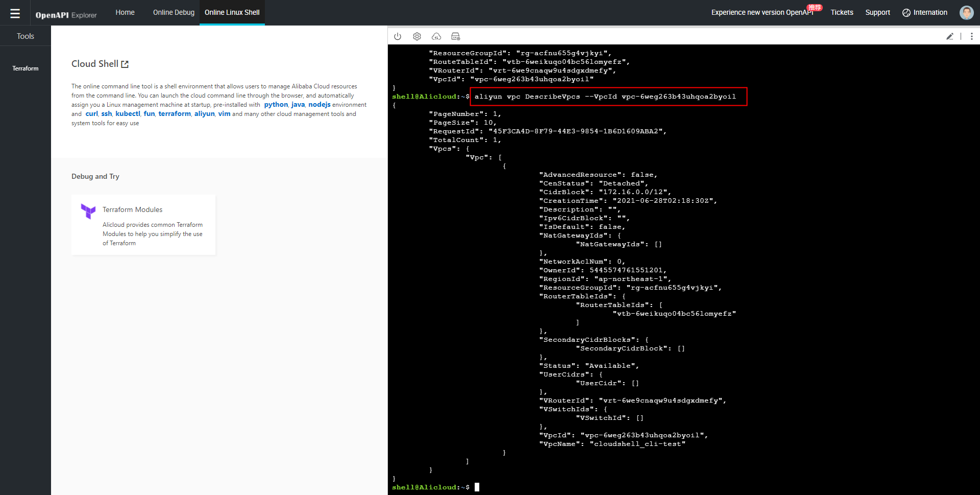Open the Support link
This screenshot has width=980, height=495.
click(877, 12)
